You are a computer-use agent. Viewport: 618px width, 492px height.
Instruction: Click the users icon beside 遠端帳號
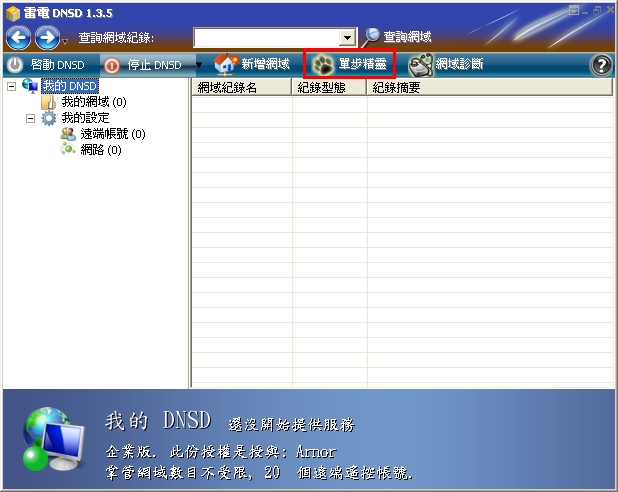[x=68, y=134]
